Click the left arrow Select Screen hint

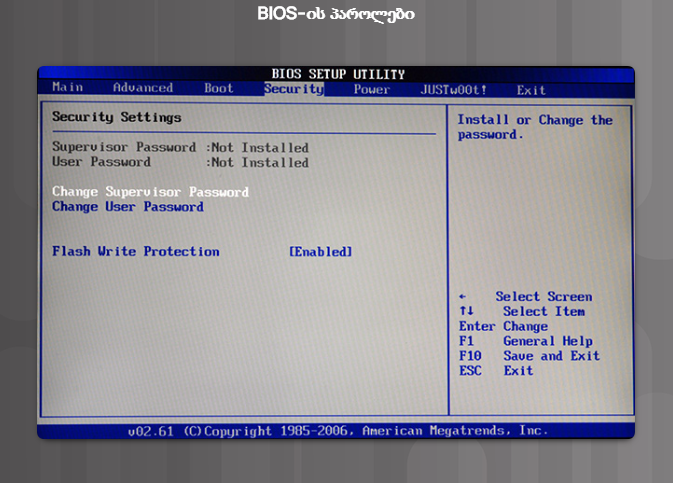click(x=525, y=297)
